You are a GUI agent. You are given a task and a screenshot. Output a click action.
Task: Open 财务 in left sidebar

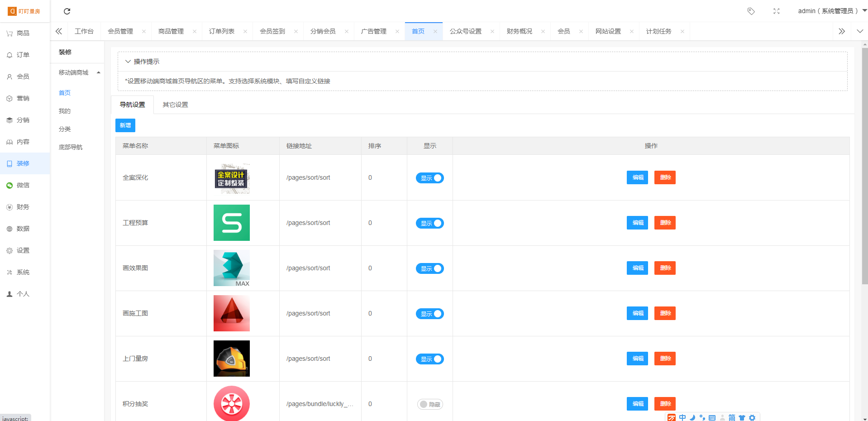[x=25, y=207]
